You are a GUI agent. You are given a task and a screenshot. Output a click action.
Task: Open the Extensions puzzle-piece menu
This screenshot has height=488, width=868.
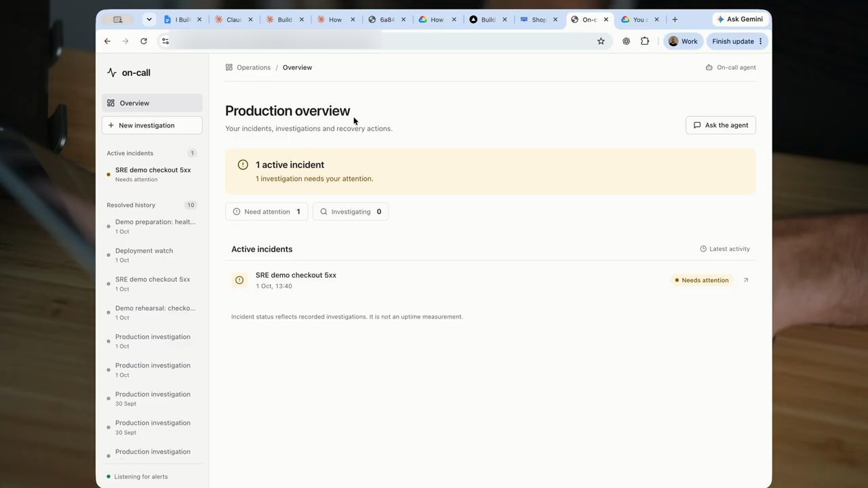click(x=645, y=41)
